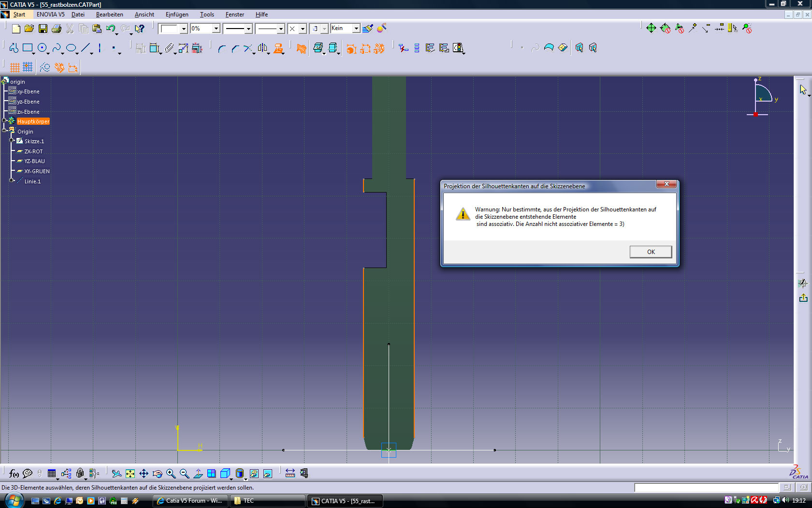The image size is (812, 508).
Task: Select the Chamfer tool
Action: (x=235, y=48)
